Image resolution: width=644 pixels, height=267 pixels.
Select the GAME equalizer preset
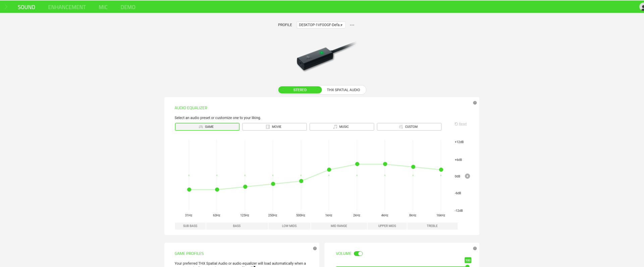(x=207, y=127)
